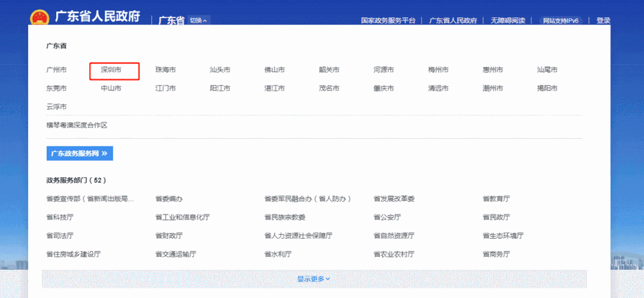Click the 政务服务部门（52）heading
The height and width of the screenshot is (298, 644).
tap(76, 180)
